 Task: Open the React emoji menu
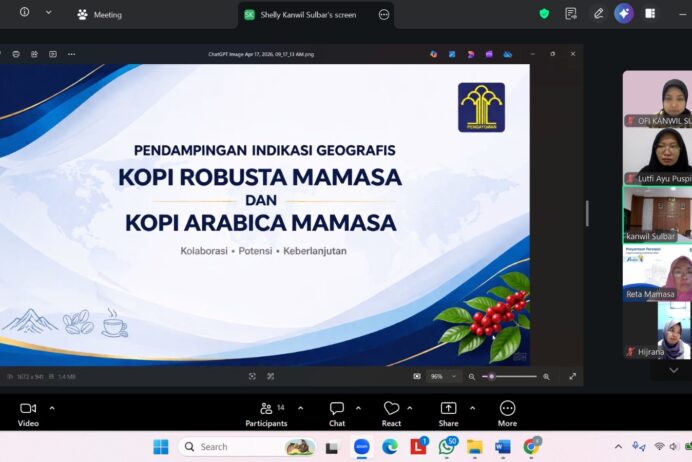click(x=391, y=409)
